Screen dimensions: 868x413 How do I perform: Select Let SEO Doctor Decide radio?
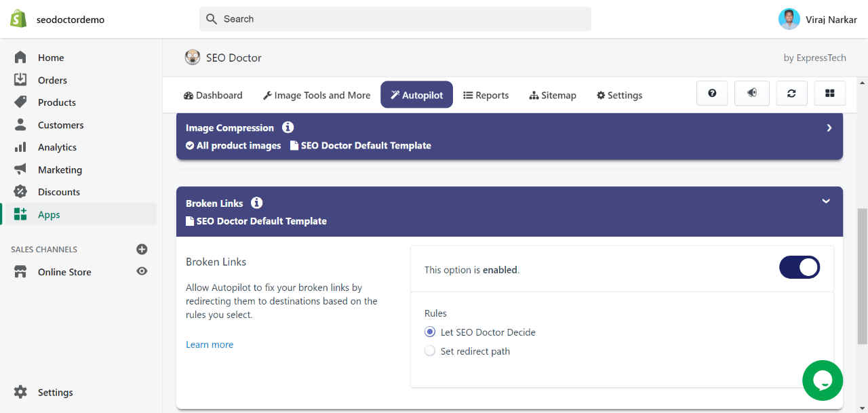tap(430, 332)
